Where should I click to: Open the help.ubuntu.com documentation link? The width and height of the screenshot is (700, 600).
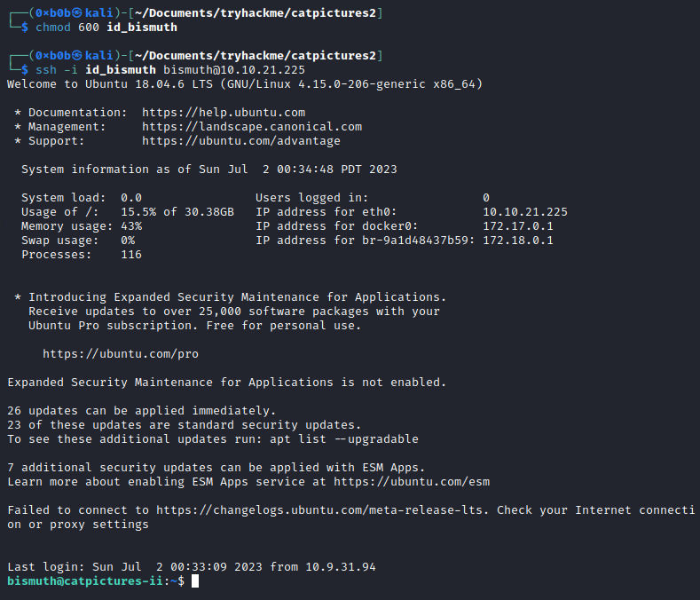224,113
